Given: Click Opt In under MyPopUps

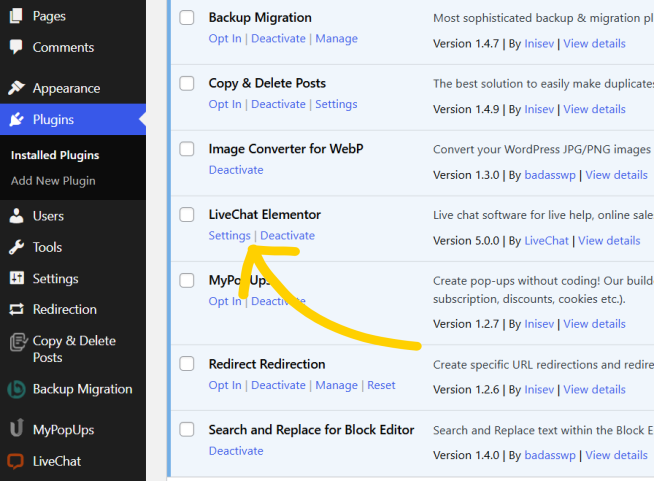Looking at the screenshot, I should pyautogui.click(x=225, y=301).
